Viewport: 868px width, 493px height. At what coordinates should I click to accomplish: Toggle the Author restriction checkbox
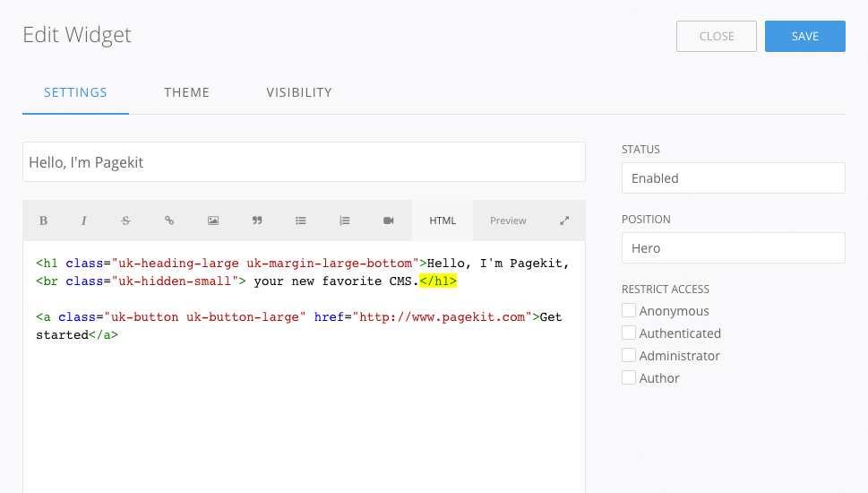coord(630,378)
